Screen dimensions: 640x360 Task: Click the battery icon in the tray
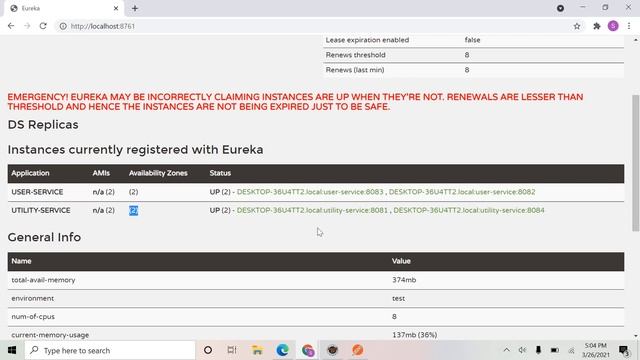pyautogui.click(x=555, y=350)
